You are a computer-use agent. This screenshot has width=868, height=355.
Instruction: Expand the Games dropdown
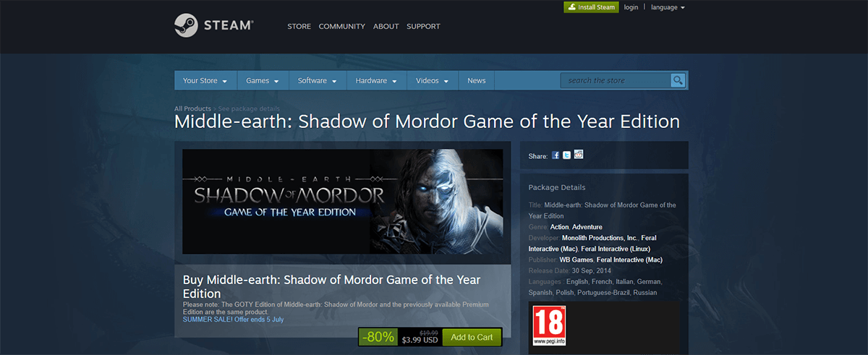coord(263,80)
